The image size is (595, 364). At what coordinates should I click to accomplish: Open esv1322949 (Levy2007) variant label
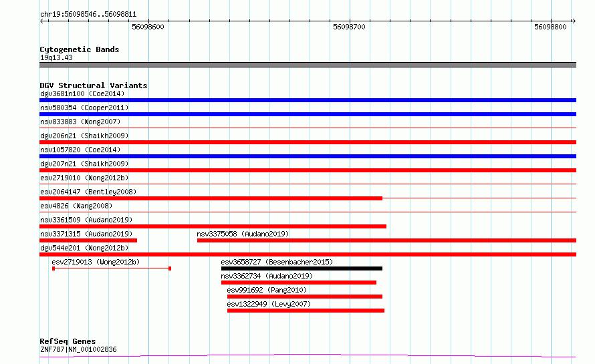pyautogui.click(x=269, y=304)
